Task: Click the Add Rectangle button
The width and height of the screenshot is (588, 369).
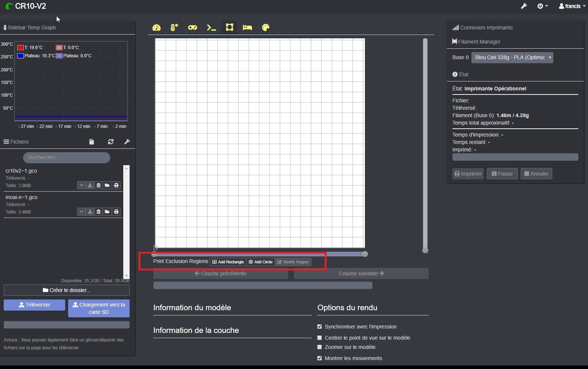Action: coord(228,262)
